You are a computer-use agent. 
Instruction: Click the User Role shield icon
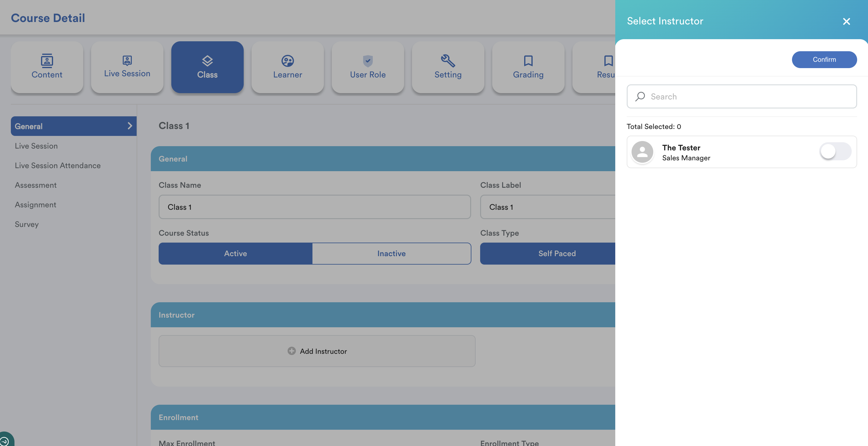[x=368, y=61]
